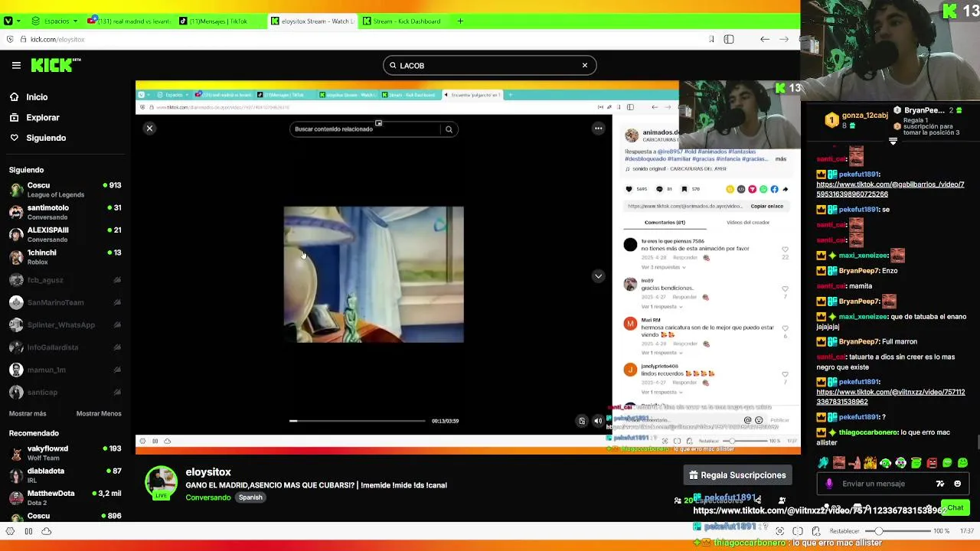
Task: Open offline channel mamun_1m
Action: click(65, 370)
